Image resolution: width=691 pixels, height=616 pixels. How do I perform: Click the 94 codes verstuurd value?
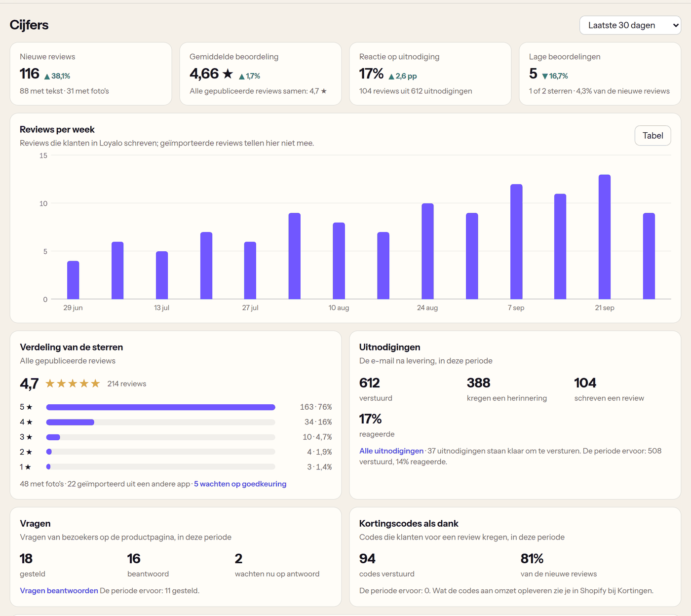(x=367, y=559)
